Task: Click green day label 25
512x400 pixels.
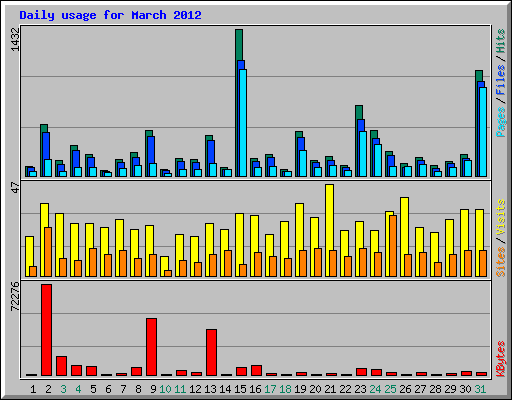Action: click(390, 389)
